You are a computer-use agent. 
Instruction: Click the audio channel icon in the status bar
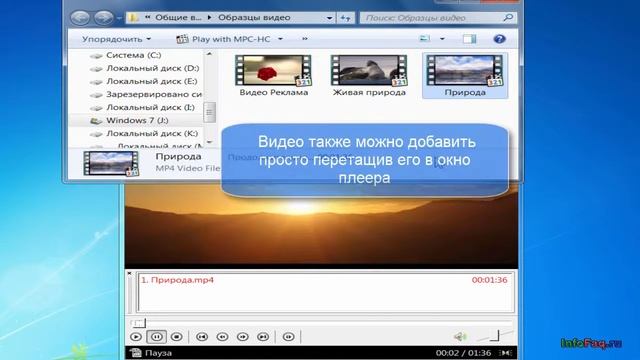(x=506, y=353)
